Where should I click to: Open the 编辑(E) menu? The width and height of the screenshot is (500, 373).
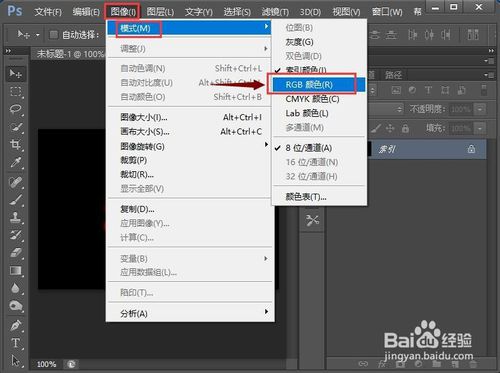(x=86, y=12)
